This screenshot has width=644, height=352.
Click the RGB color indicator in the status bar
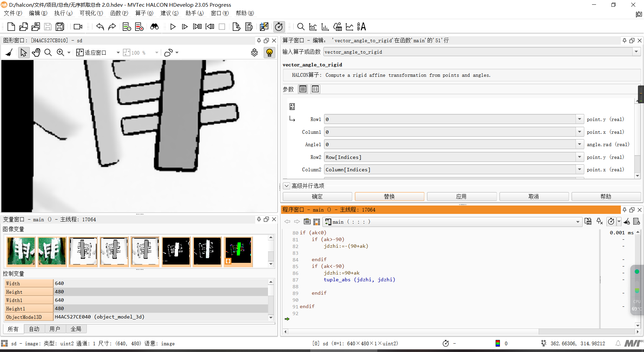point(498,343)
